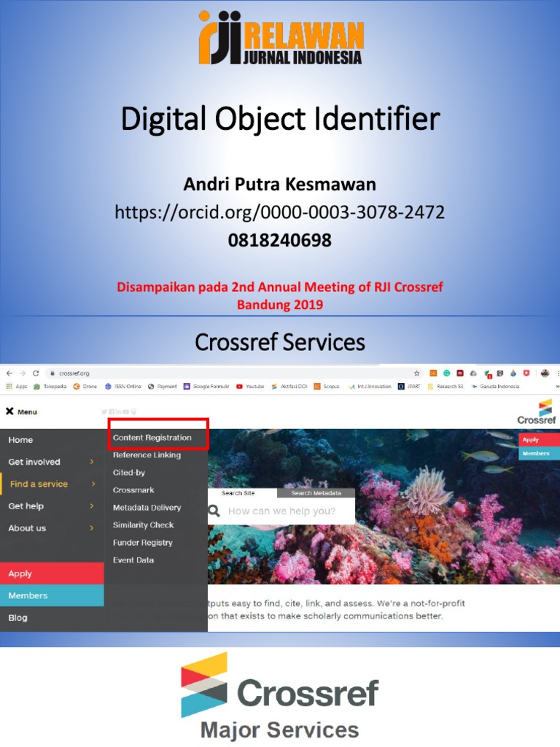Viewport: 560px width, 747px height.
Task: Open the Google Formulir bookmark
Action: 206,387
